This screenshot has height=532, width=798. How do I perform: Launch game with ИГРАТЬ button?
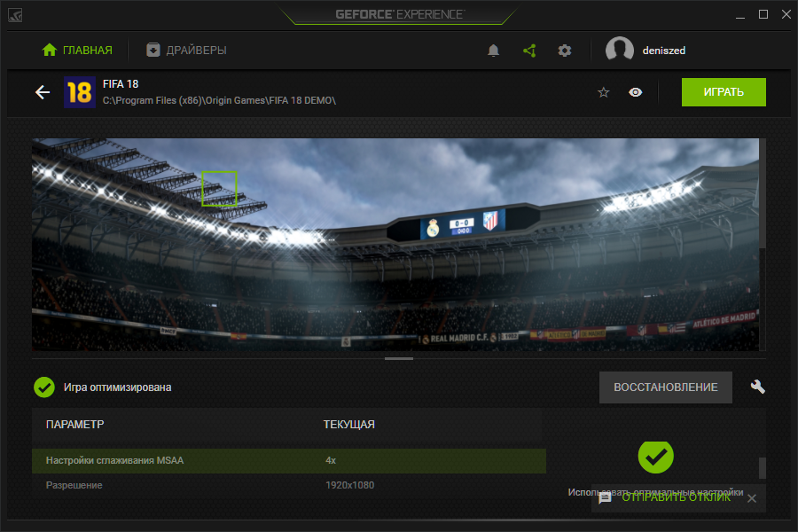(724, 92)
